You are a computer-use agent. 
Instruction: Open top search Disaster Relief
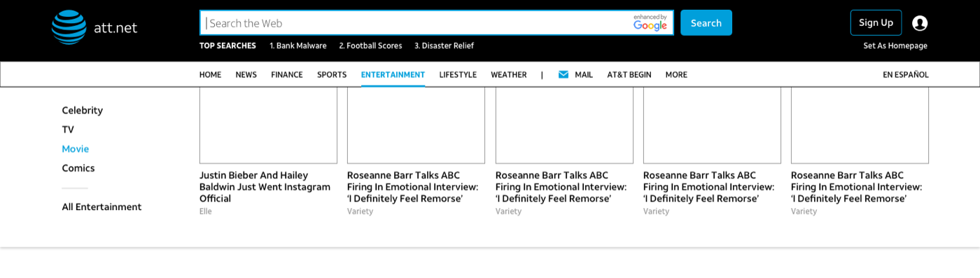444,46
